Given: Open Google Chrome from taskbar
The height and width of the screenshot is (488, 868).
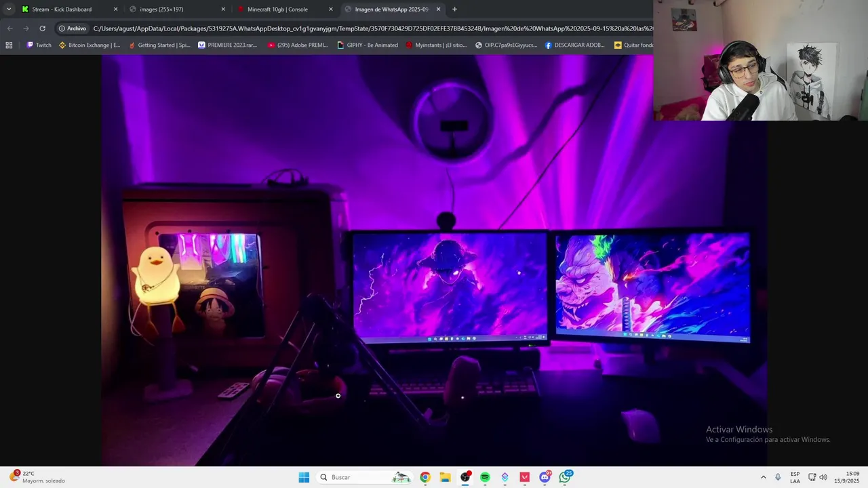Looking at the screenshot, I should coord(425,477).
